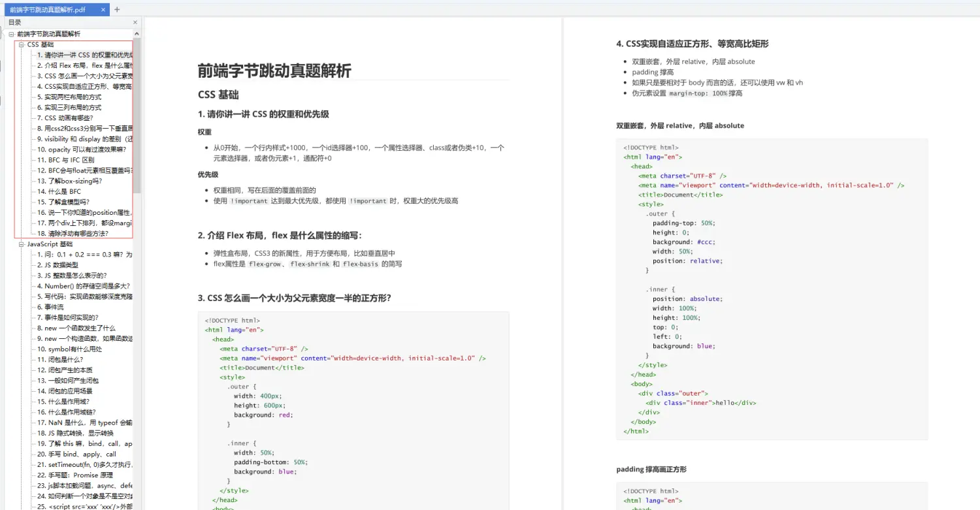Click subheading padding 撑高画正方形
Screen dimensions: 980x510
click(x=651, y=469)
